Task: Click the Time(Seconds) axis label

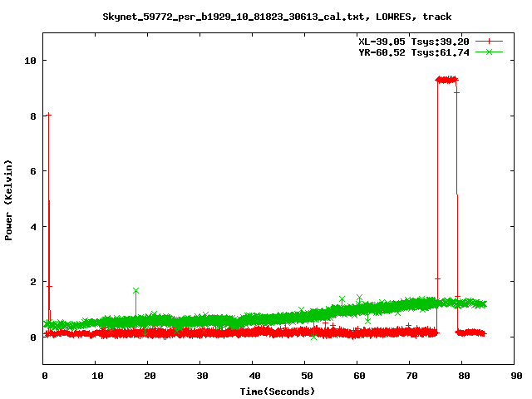Action: [277, 392]
